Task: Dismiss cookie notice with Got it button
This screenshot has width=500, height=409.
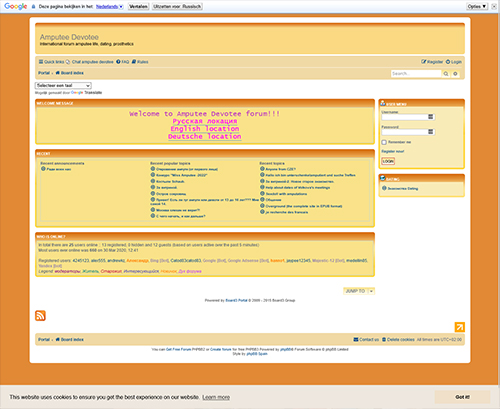Action: (x=462, y=397)
